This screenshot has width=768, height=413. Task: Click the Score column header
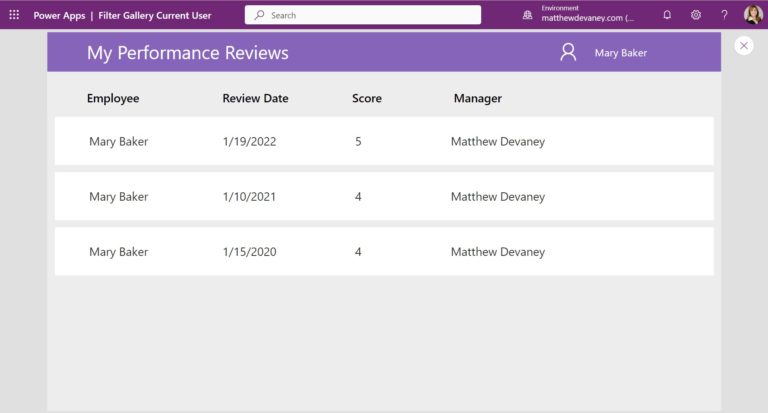pos(366,99)
